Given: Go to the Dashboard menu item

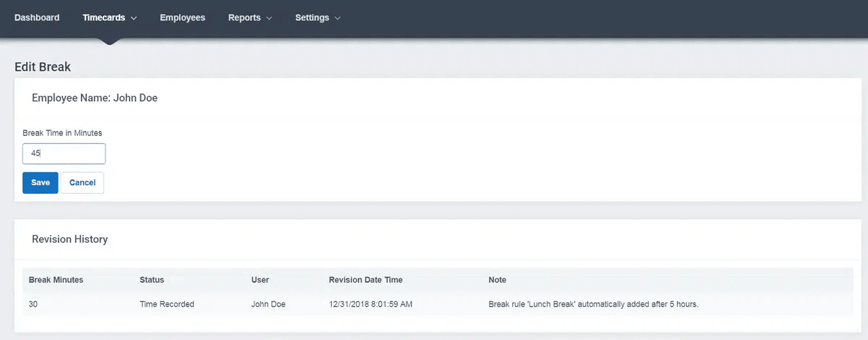Looking at the screenshot, I should click(37, 17).
